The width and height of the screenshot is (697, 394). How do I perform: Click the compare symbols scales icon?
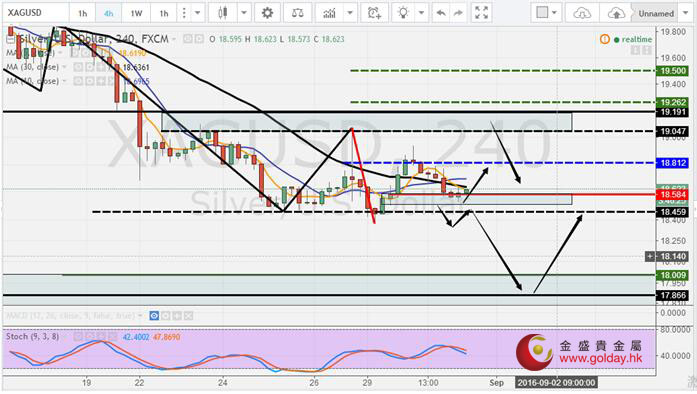click(297, 13)
